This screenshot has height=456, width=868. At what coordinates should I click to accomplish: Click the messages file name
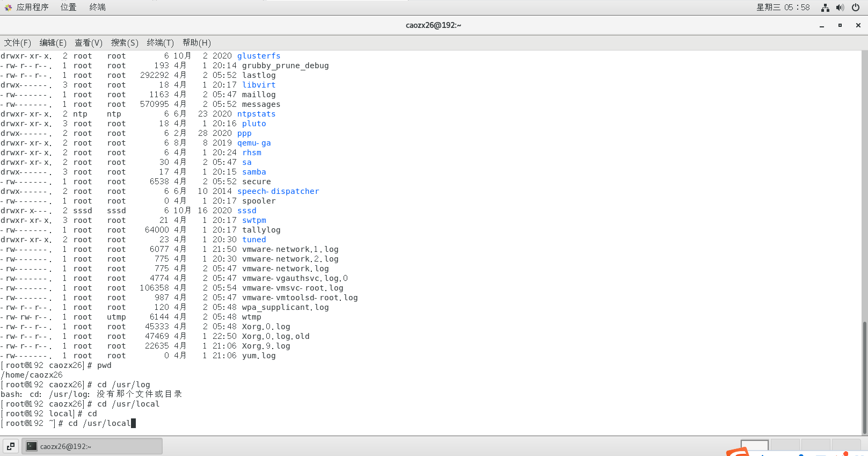pos(261,104)
